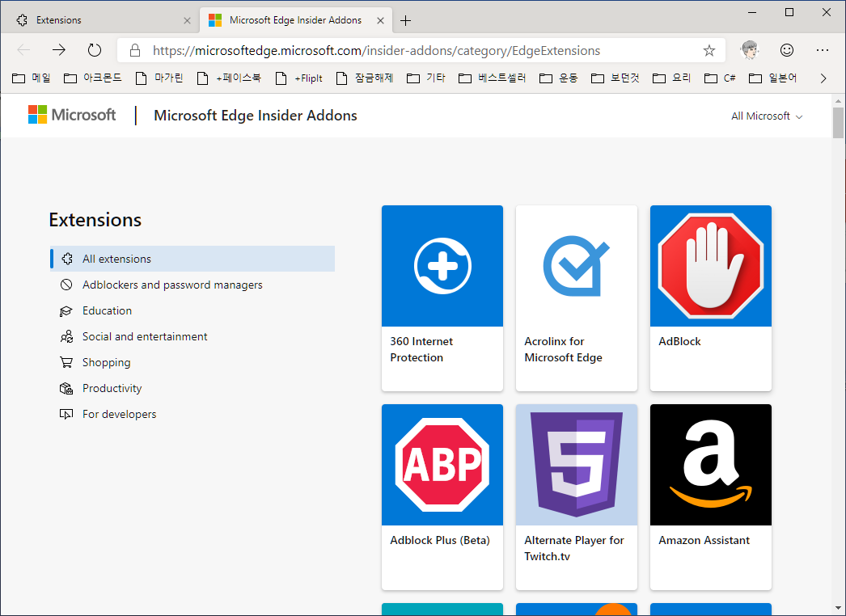The height and width of the screenshot is (616, 846).
Task: Open the 360 Internet Protection tile image
Action: tap(442, 266)
